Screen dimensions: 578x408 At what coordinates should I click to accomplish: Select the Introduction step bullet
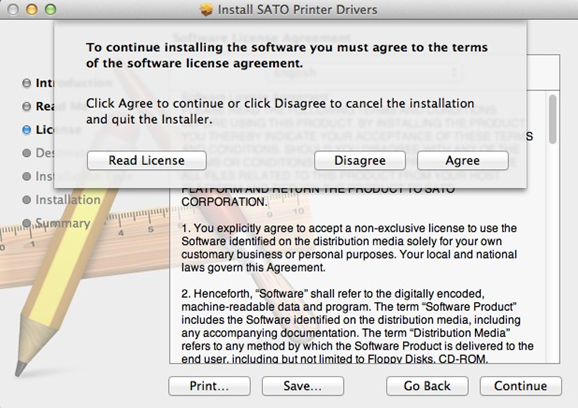[27, 83]
